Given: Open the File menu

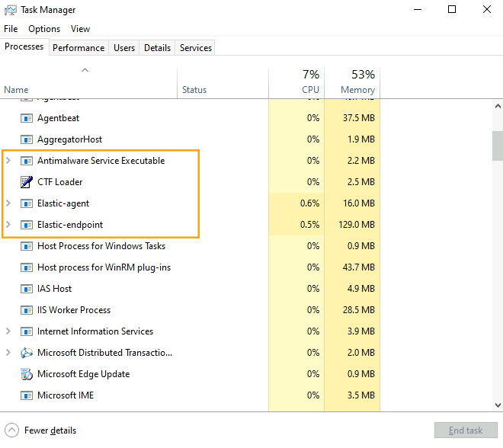Looking at the screenshot, I should (x=11, y=29).
